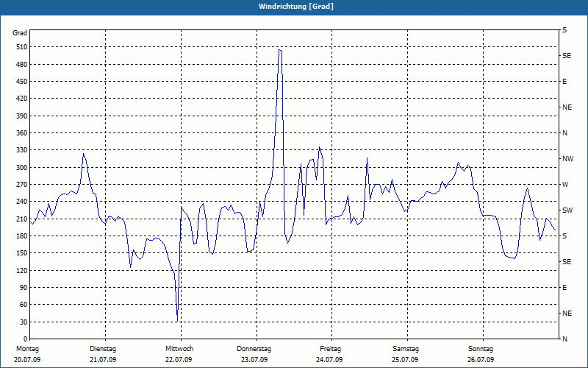Select the '360' y-axis value

23,133
